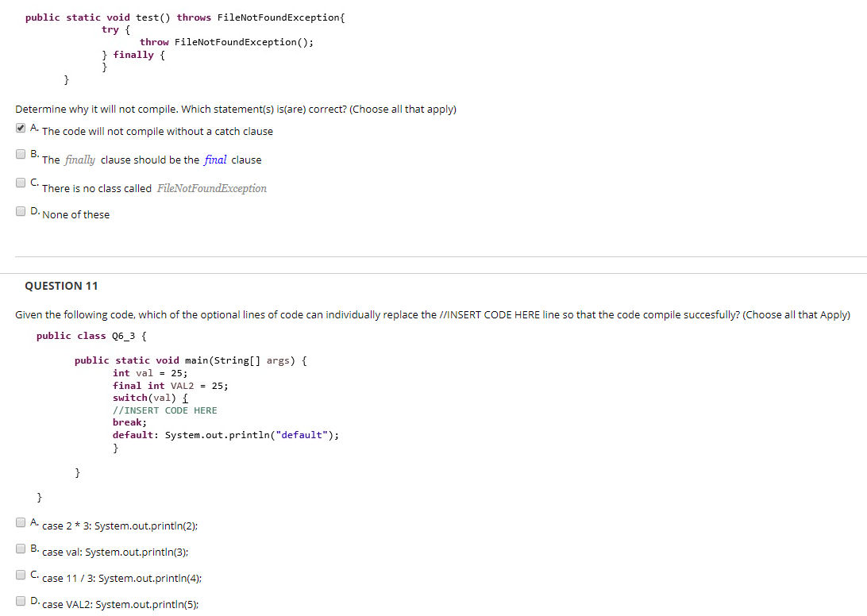Check the 'None of these' option D
This screenshot has width=867, height=616.
20,210
